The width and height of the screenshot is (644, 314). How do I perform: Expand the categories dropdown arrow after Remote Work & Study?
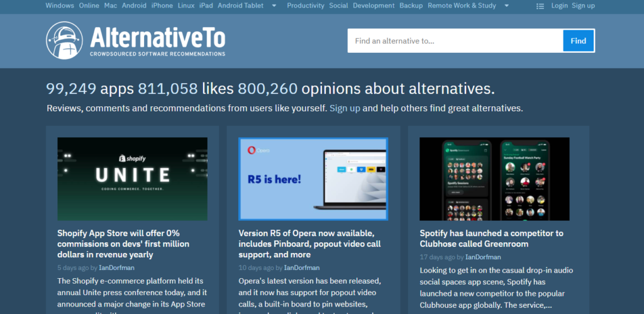507,6
